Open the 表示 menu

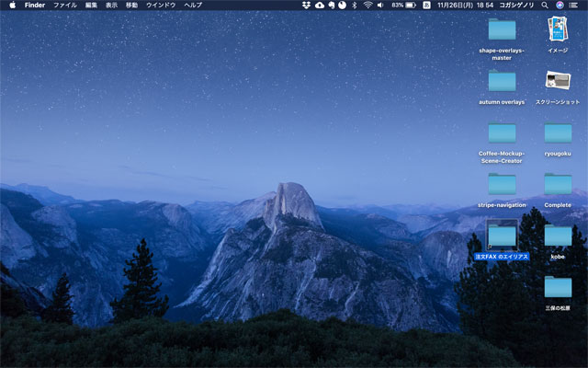[x=111, y=6]
